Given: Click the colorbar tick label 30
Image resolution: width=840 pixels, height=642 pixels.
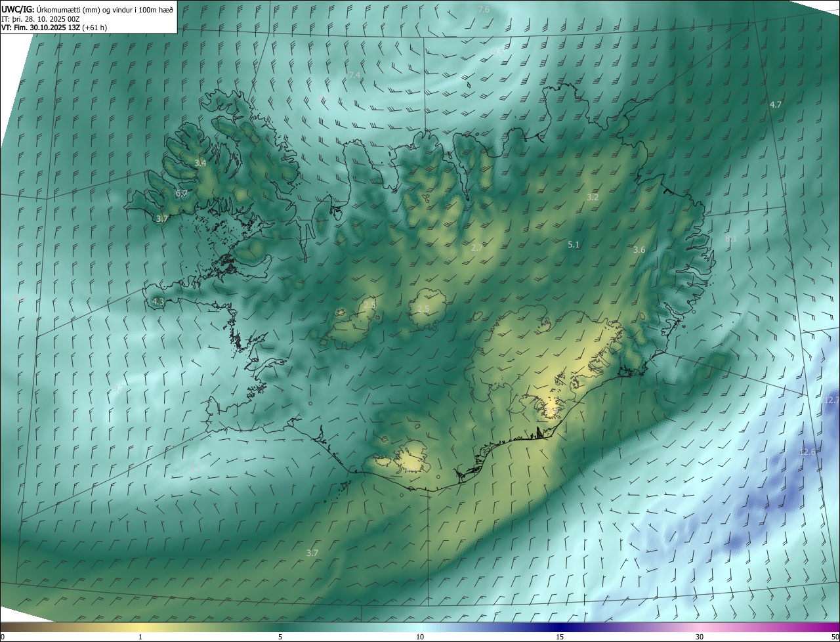Looking at the screenshot, I should [x=700, y=637].
